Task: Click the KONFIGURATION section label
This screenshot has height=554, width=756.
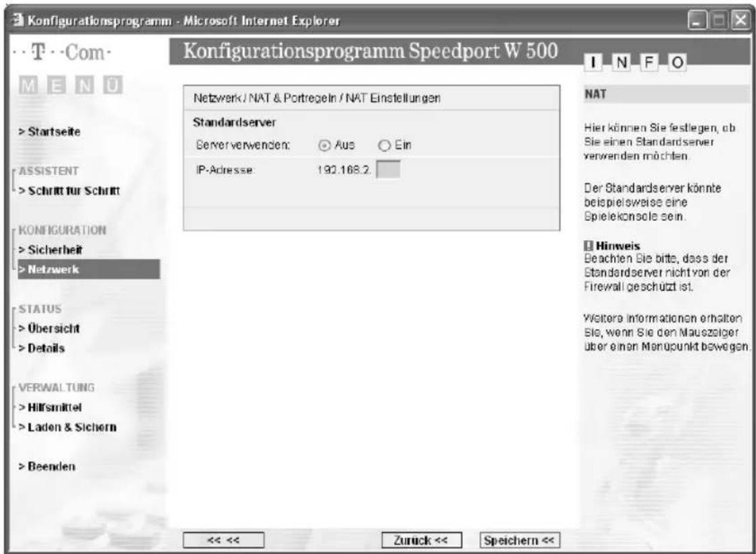Action: tap(62, 230)
